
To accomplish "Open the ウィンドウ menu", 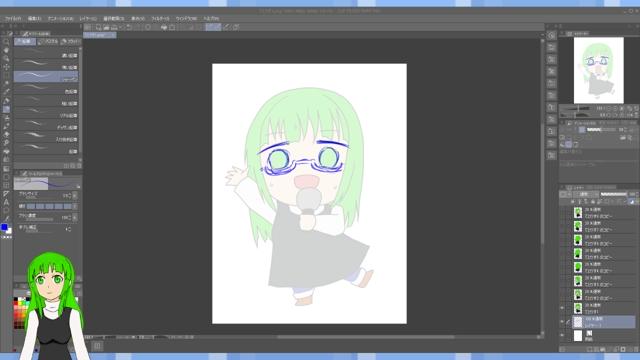I will [187, 19].
